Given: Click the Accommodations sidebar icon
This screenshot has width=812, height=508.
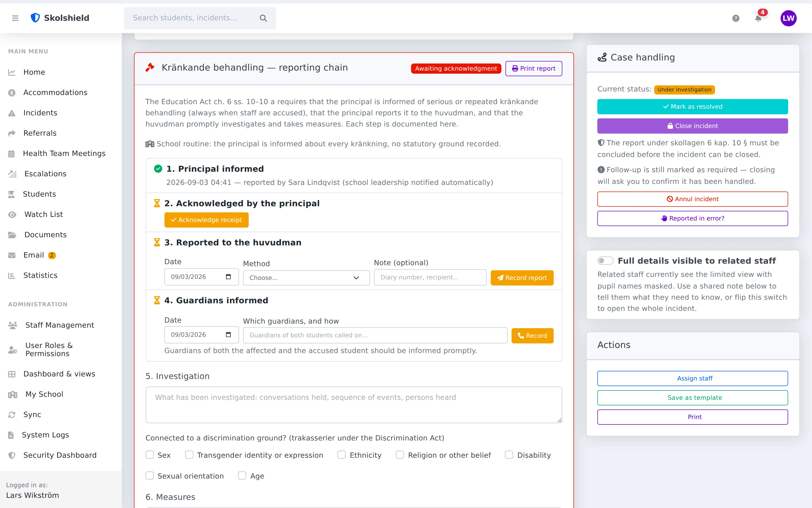Looking at the screenshot, I should (12, 93).
